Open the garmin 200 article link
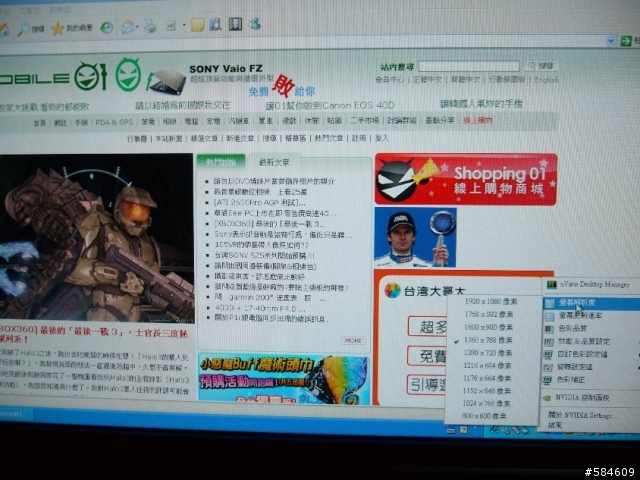The height and width of the screenshot is (480, 640). click(x=269, y=298)
